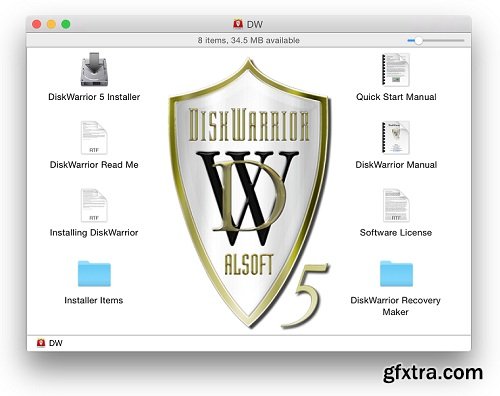Select the Software License RTF icon
Screen dimensions: 500x396
click(396, 205)
